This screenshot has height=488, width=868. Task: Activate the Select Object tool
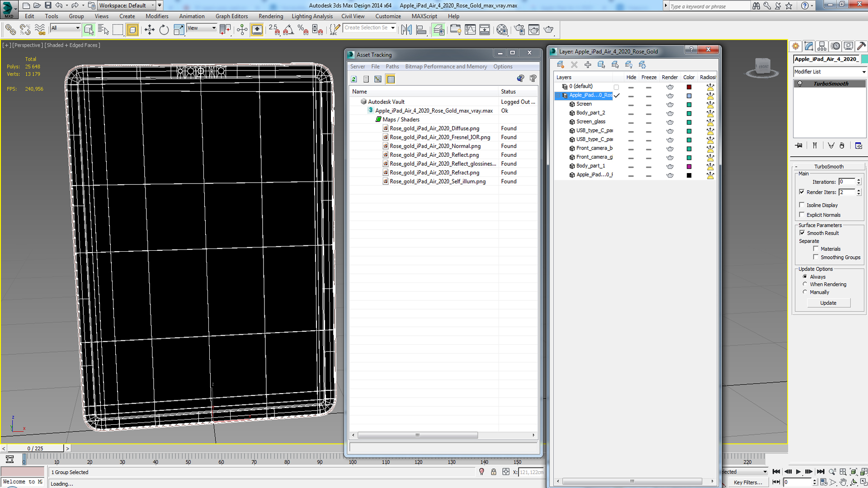click(89, 30)
